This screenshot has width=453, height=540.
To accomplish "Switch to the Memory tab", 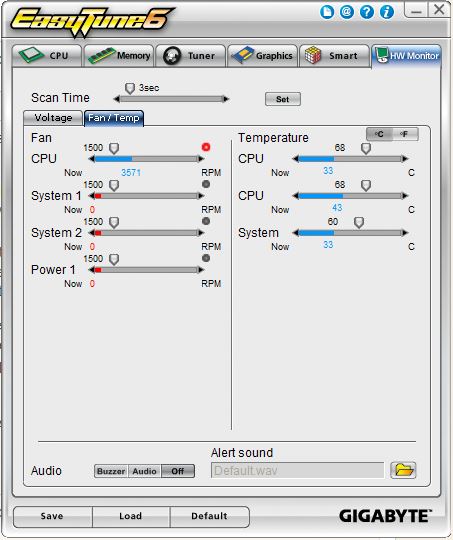I will click(x=119, y=55).
